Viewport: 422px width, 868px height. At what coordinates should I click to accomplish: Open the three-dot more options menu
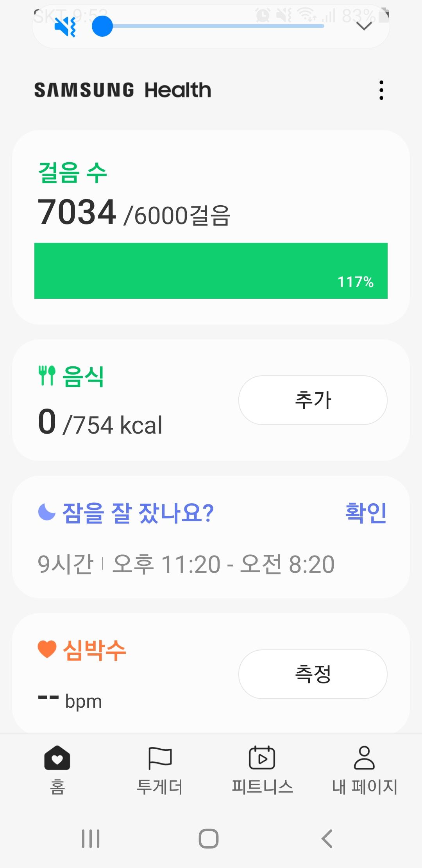[x=381, y=90]
